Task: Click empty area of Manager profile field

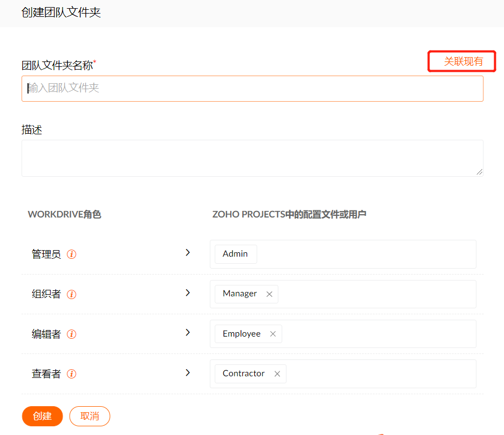Action: click(376, 294)
